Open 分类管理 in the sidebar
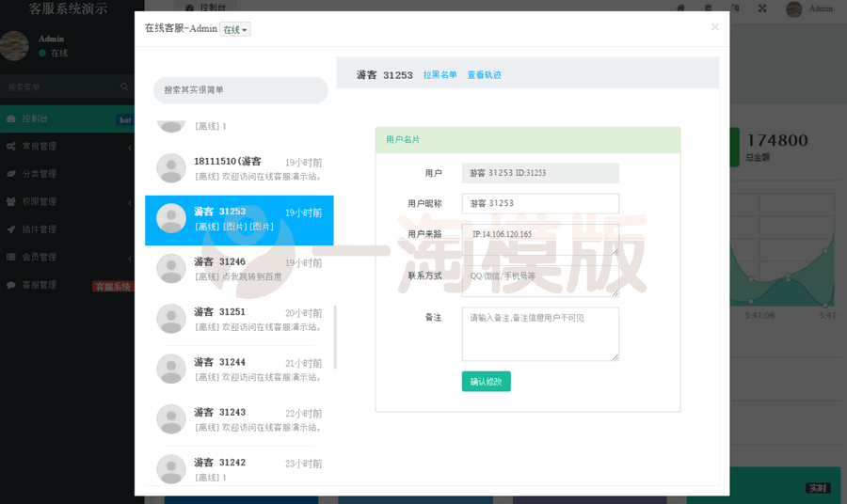847x504 pixels. click(67, 174)
